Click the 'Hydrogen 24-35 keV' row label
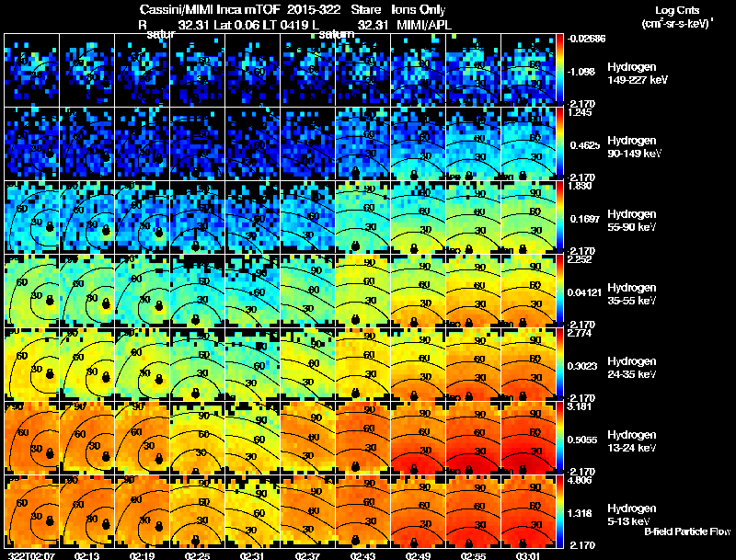The height and width of the screenshot is (560, 736). coord(632,368)
